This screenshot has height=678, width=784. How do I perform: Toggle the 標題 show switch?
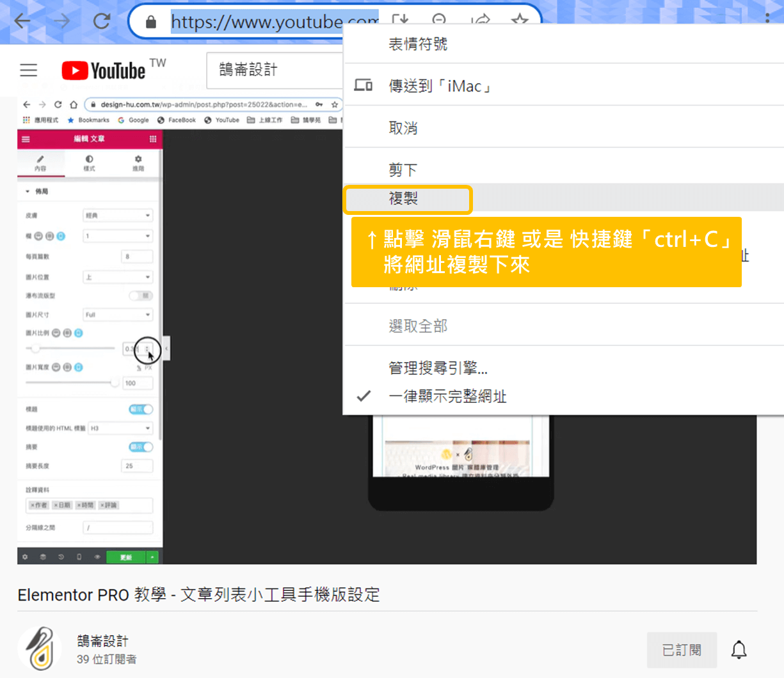141,409
